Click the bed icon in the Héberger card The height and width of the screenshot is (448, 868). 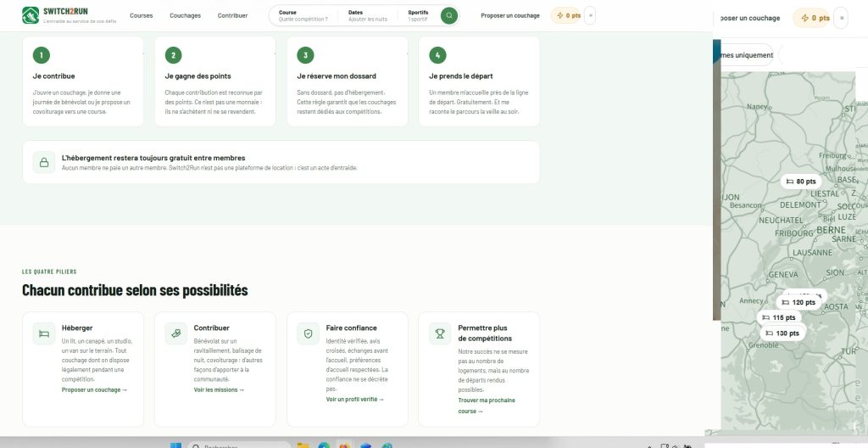click(44, 333)
